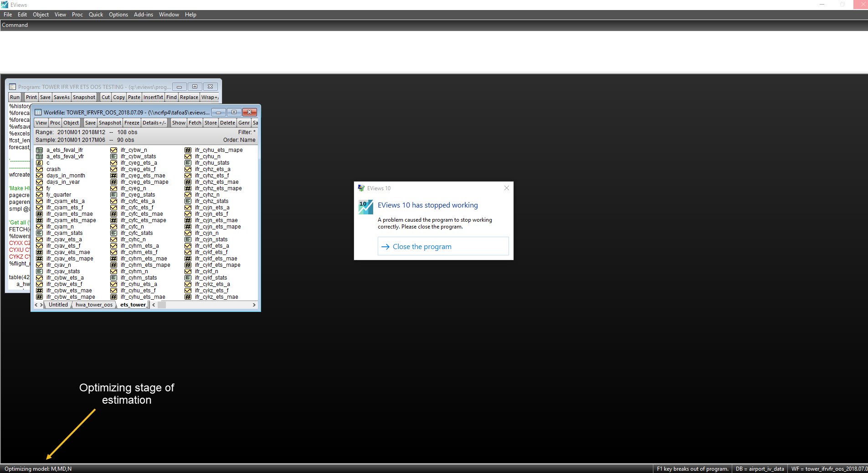
Task: Click the Run button in Program window
Action: pyautogui.click(x=15, y=97)
